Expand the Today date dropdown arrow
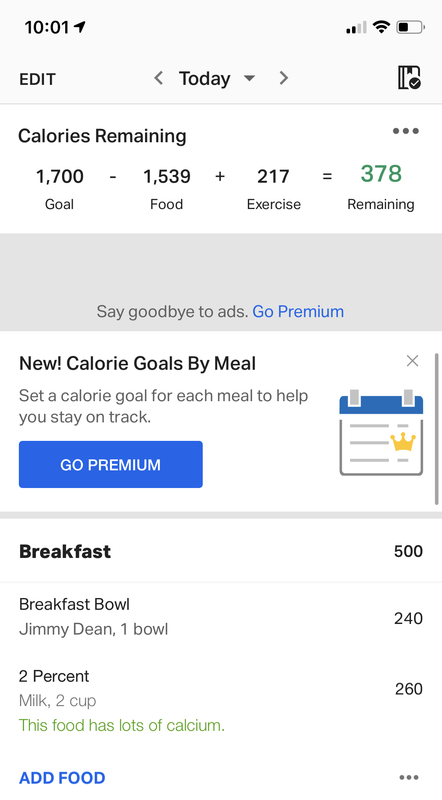Image resolution: width=442 pixels, height=800 pixels. click(249, 79)
